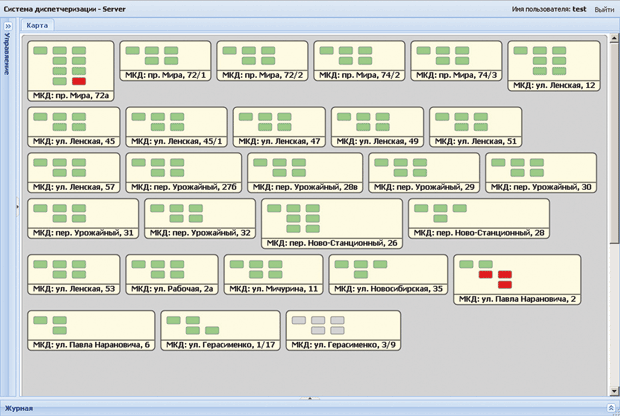This screenshot has width=620, height=416.
Task: Select building card МКД: пер. Урожайный, 29
Action: pyautogui.click(x=424, y=173)
